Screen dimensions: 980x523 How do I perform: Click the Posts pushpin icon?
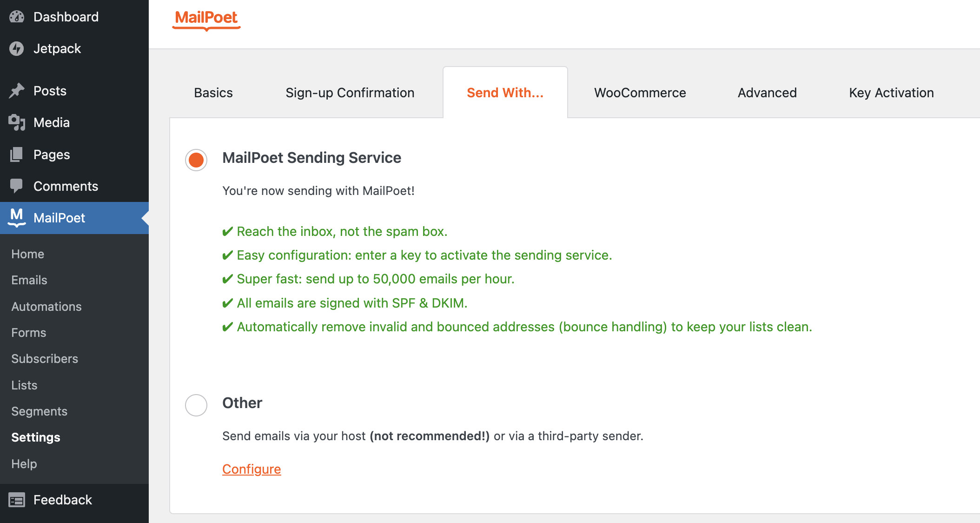pyautogui.click(x=17, y=91)
